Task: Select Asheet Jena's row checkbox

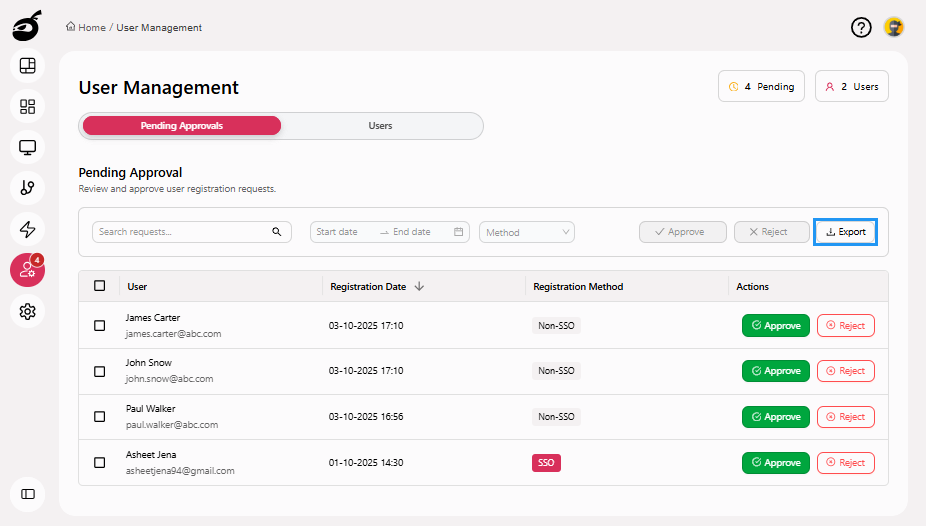Action: (100, 463)
